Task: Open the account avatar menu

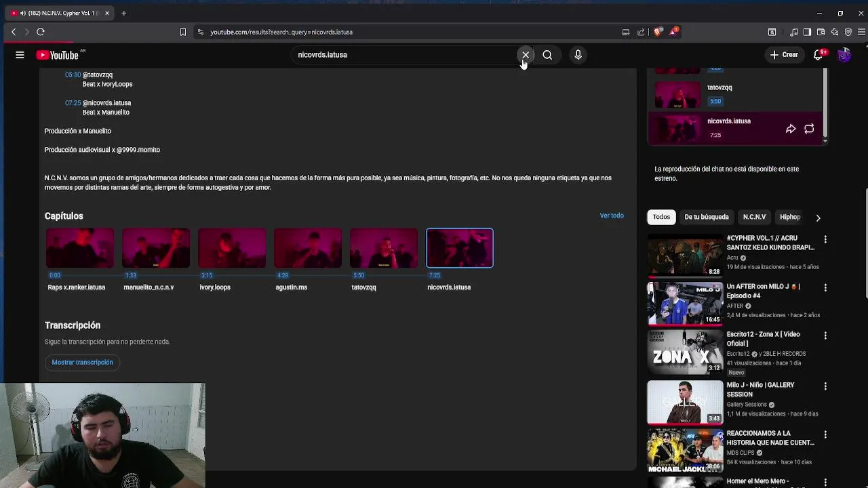Action: pos(844,55)
